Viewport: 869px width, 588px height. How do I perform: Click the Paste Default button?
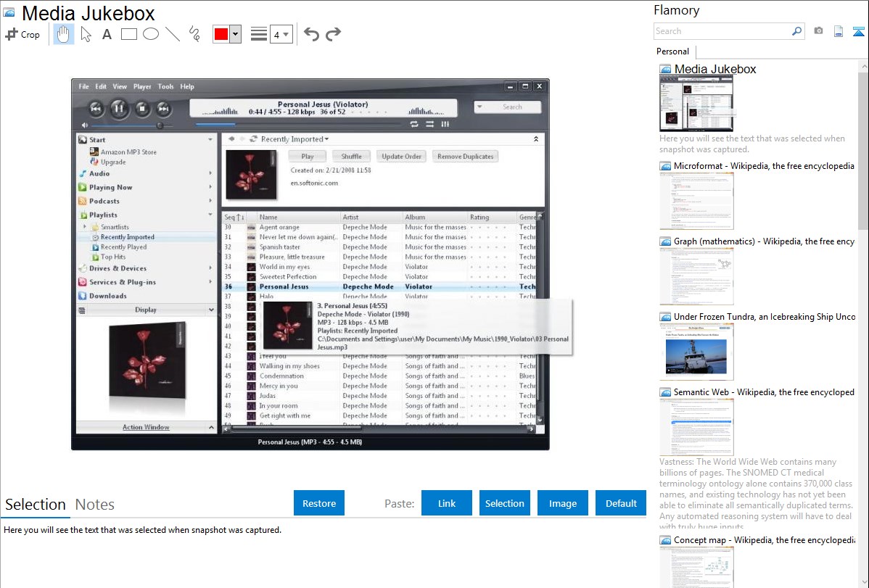click(621, 503)
